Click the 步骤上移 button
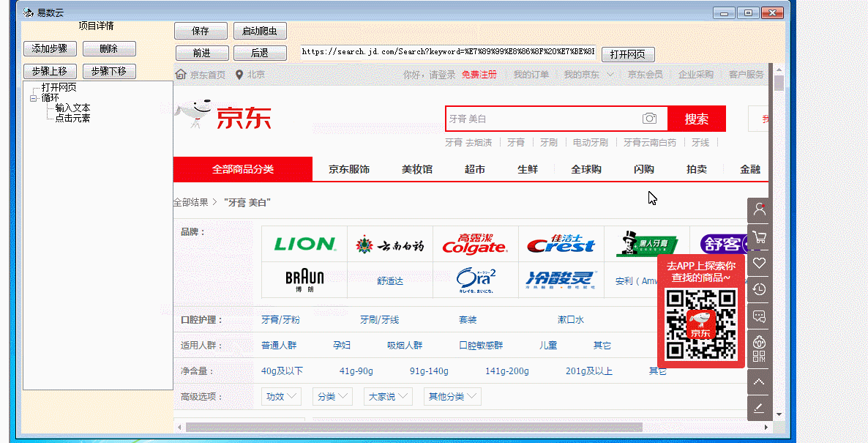 [50, 72]
